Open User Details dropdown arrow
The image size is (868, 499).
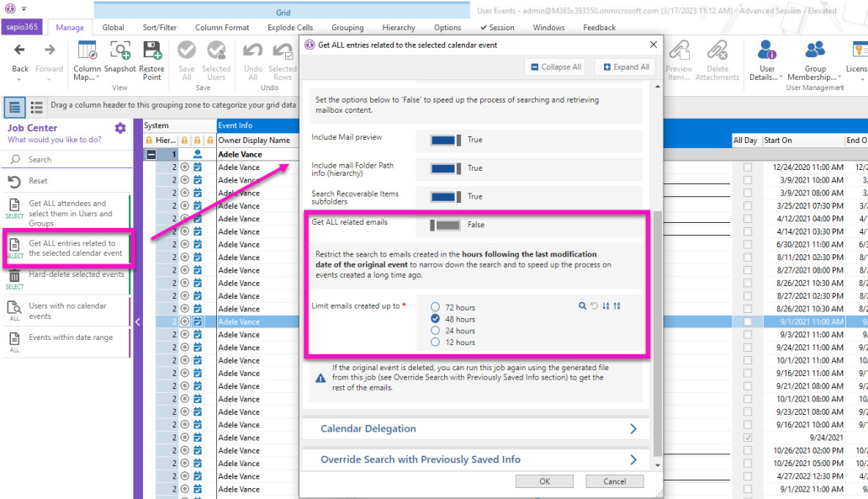pyautogui.click(x=781, y=77)
